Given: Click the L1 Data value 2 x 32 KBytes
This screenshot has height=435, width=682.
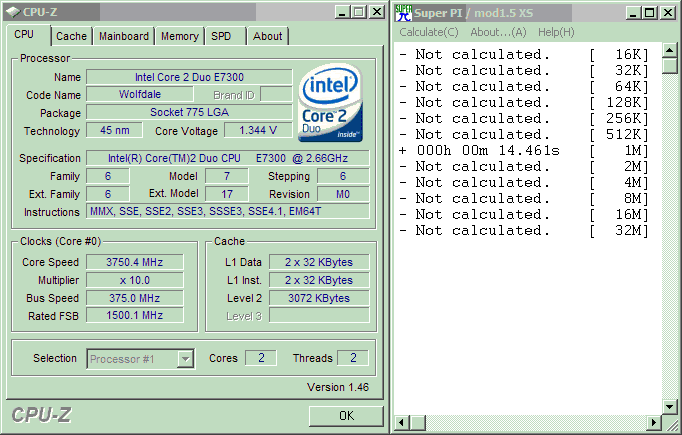Looking at the screenshot, I should [319, 262].
